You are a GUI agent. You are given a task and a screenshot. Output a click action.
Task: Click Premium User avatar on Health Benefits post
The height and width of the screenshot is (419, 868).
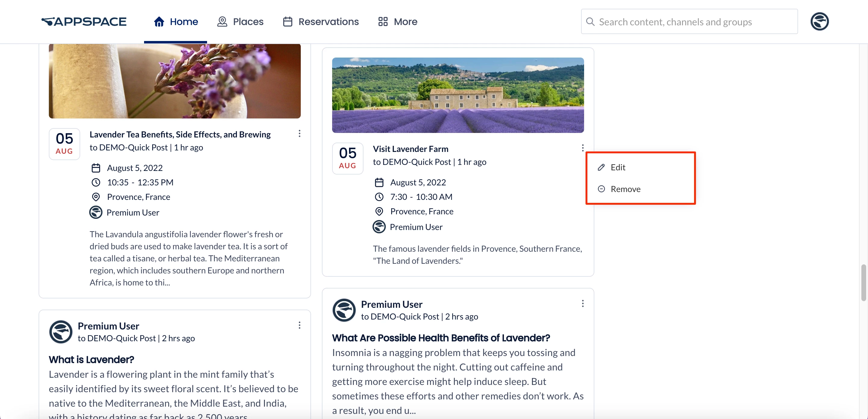click(x=344, y=310)
